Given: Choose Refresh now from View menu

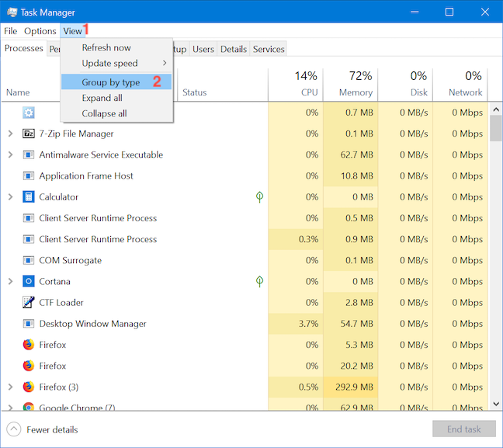Looking at the screenshot, I should [106, 48].
